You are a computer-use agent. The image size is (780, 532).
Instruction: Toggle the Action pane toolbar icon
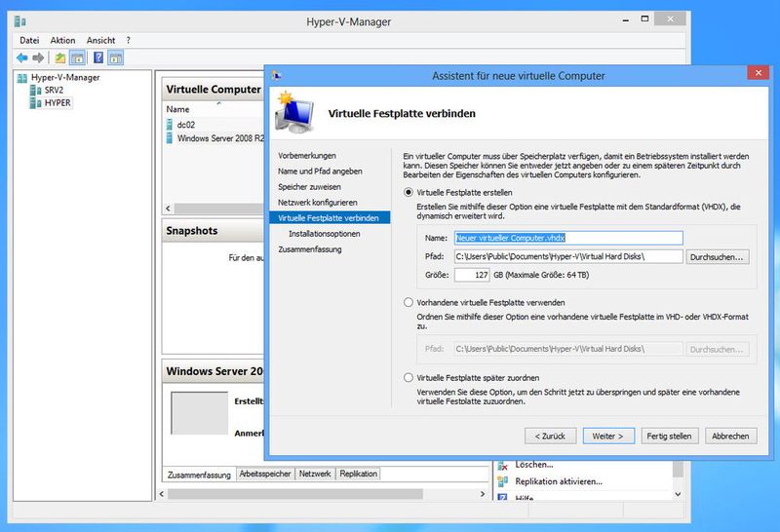(115, 58)
